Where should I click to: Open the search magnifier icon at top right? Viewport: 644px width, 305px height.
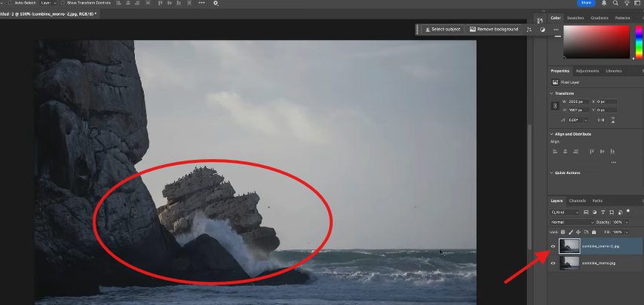(615, 3)
